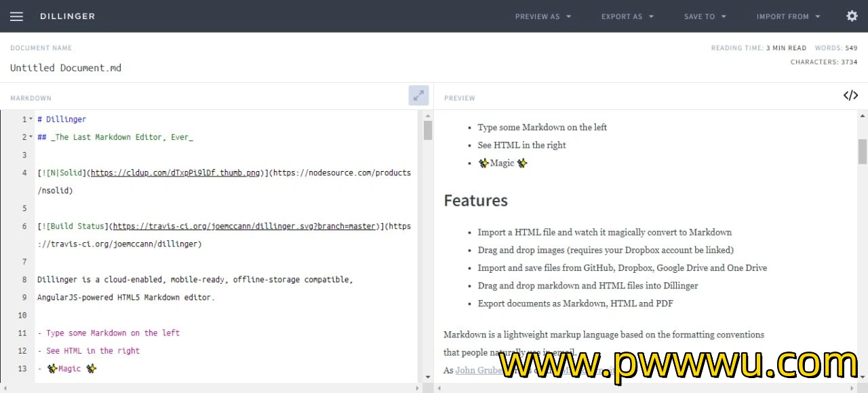Image resolution: width=868 pixels, height=393 pixels.
Task: Click line number 10 in the editor gutter
Action: pos(22,315)
